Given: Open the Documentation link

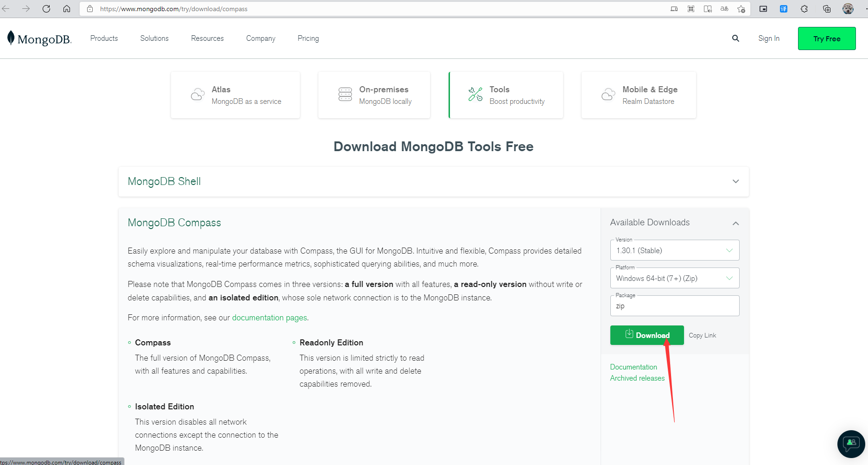Looking at the screenshot, I should [634, 367].
